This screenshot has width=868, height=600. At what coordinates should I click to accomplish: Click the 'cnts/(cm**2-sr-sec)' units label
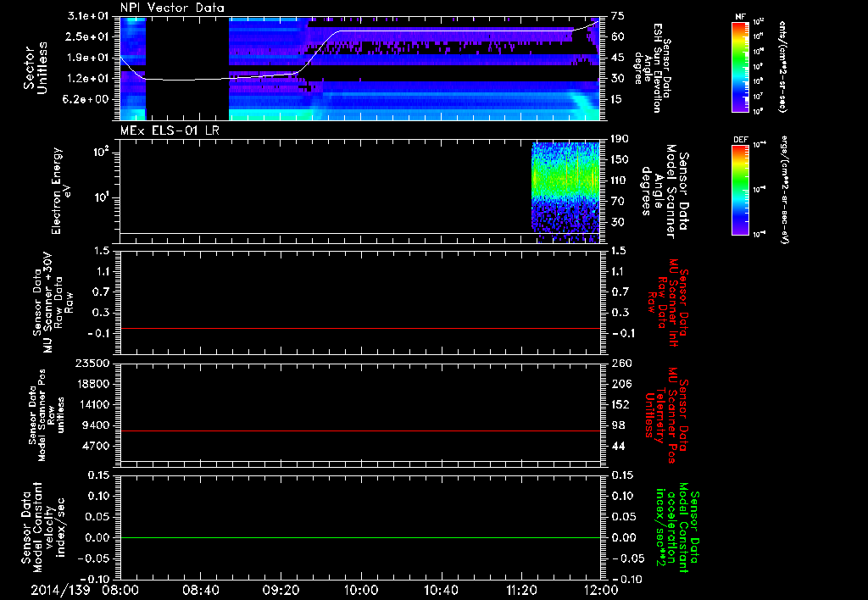pyautogui.click(x=782, y=67)
